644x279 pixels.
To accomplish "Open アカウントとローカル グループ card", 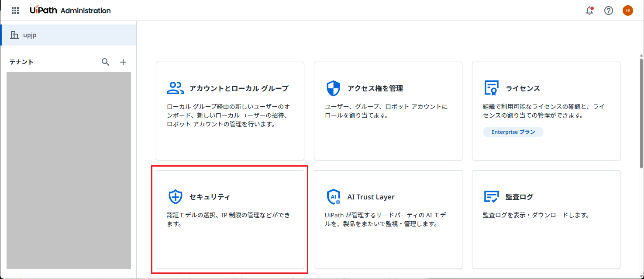I will (x=230, y=111).
